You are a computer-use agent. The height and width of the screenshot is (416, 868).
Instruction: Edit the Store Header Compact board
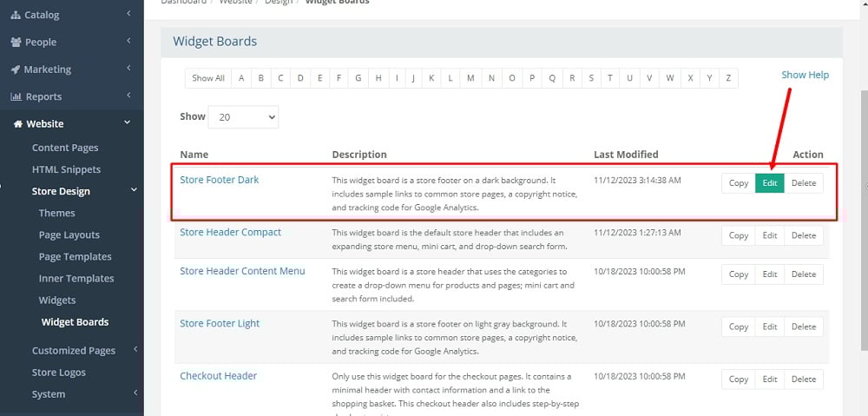[770, 235]
